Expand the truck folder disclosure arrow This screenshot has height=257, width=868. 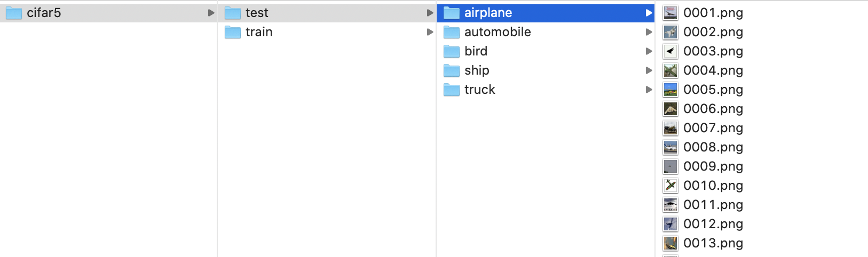point(649,90)
